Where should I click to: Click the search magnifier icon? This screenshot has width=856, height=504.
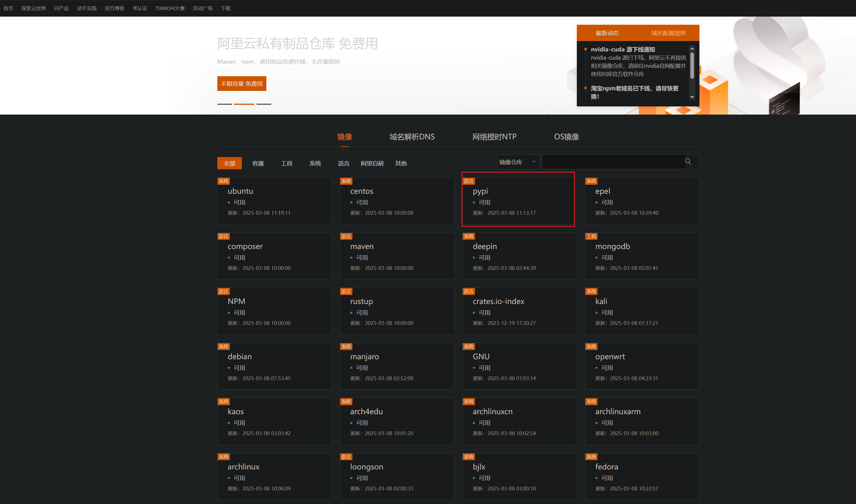coord(688,162)
